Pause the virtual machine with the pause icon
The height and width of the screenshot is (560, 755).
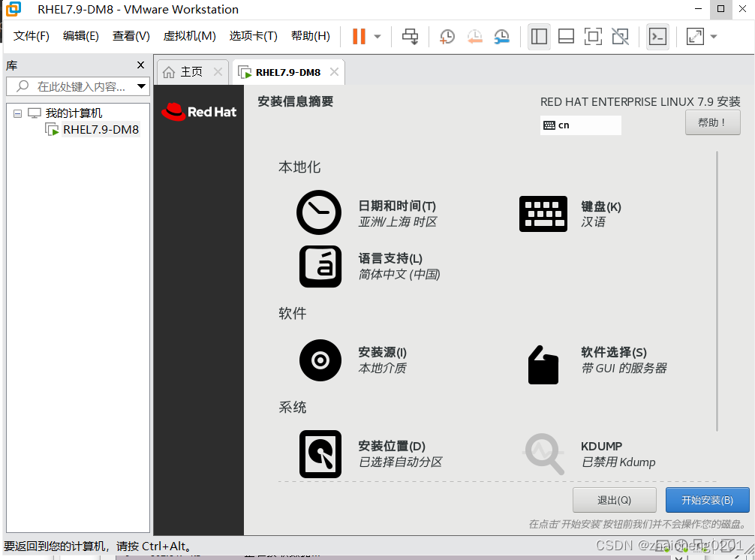coord(359,36)
